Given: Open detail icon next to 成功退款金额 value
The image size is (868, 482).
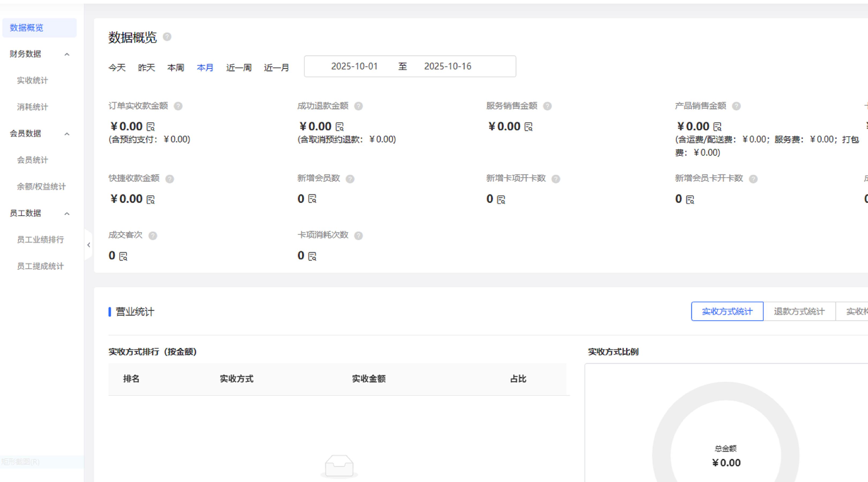Looking at the screenshot, I should pyautogui.click(x=340, y=127).
